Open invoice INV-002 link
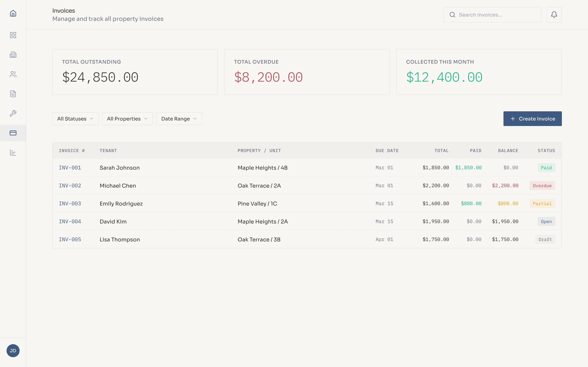Screen dimensions: 588x367 70,186
